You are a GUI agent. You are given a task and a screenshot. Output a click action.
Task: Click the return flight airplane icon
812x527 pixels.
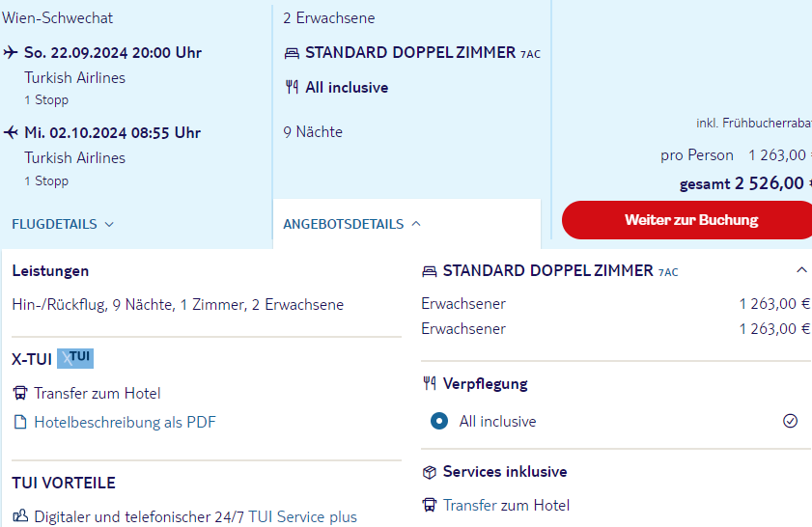pos(11,132)
